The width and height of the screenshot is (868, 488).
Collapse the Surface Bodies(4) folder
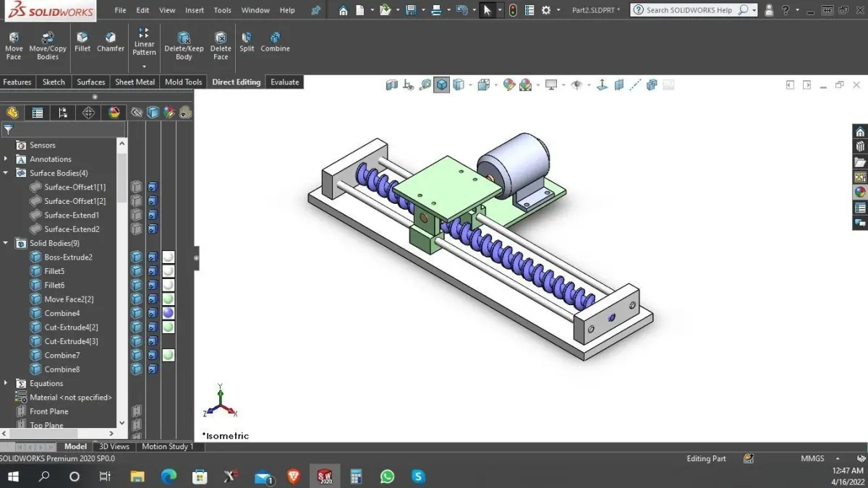[6, 173]
